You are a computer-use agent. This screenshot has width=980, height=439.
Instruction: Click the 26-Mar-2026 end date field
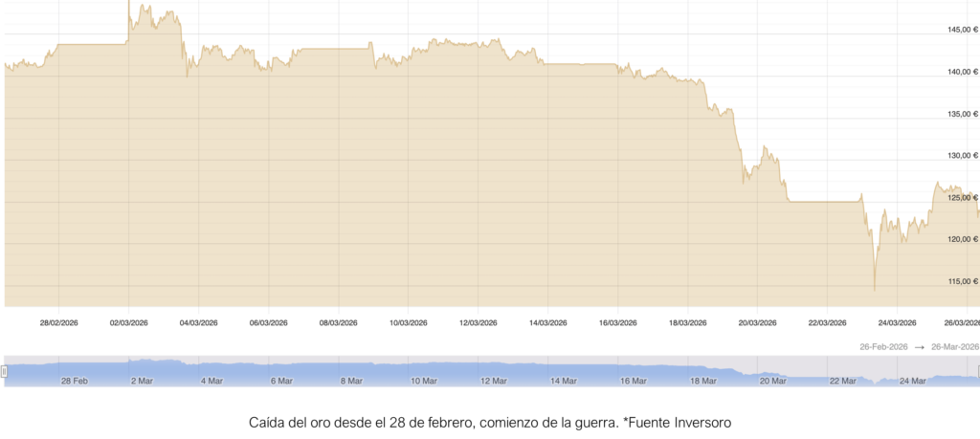[956, 346]
